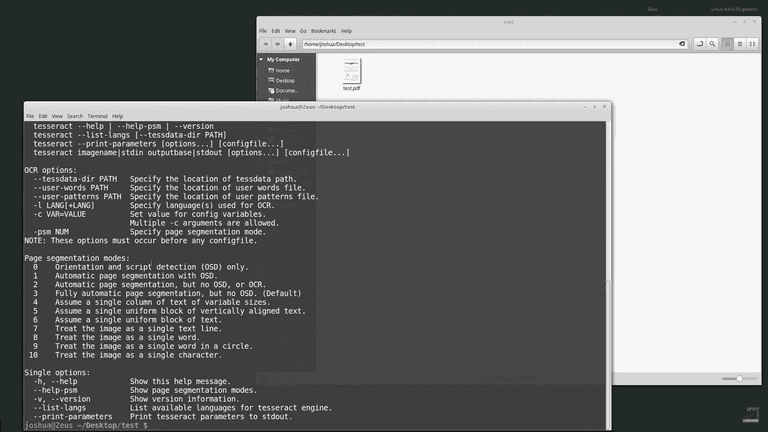This screenshot has width=768, height=432.
Task: Toggle the location entry mode button
Action: 701,44
